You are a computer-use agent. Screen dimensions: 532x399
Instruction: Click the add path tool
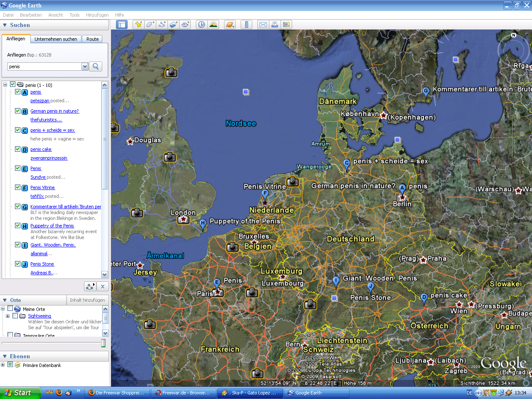pyautogui.click(x=162, y=25)
